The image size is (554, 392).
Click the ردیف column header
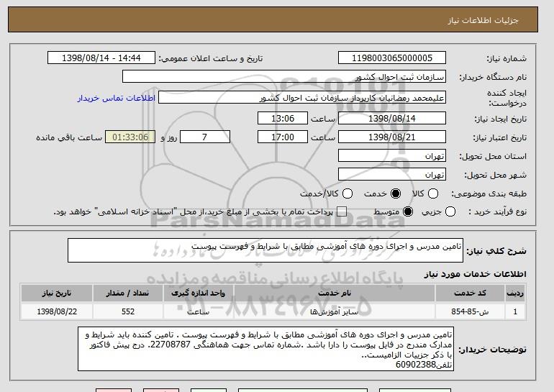[x=515, y=293]
